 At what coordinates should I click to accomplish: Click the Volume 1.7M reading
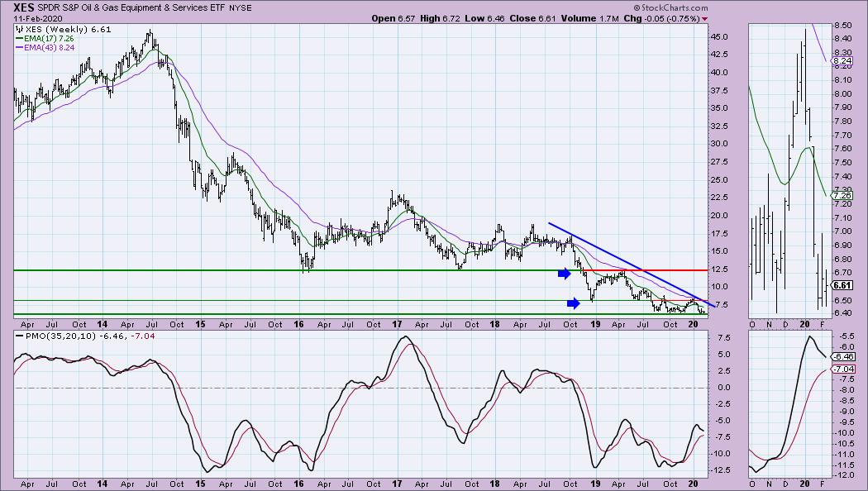589,18
